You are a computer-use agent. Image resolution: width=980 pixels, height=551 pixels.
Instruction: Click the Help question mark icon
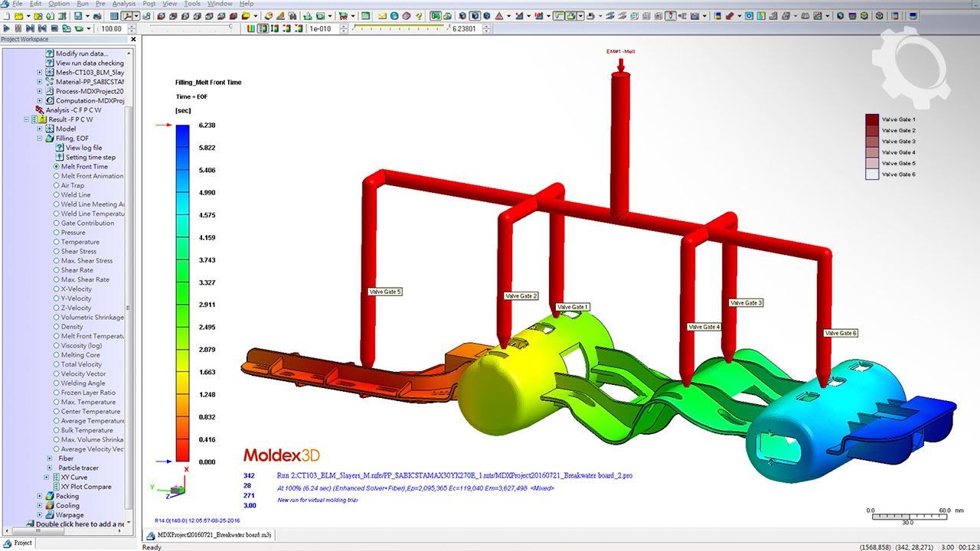(x=420, y=15)
